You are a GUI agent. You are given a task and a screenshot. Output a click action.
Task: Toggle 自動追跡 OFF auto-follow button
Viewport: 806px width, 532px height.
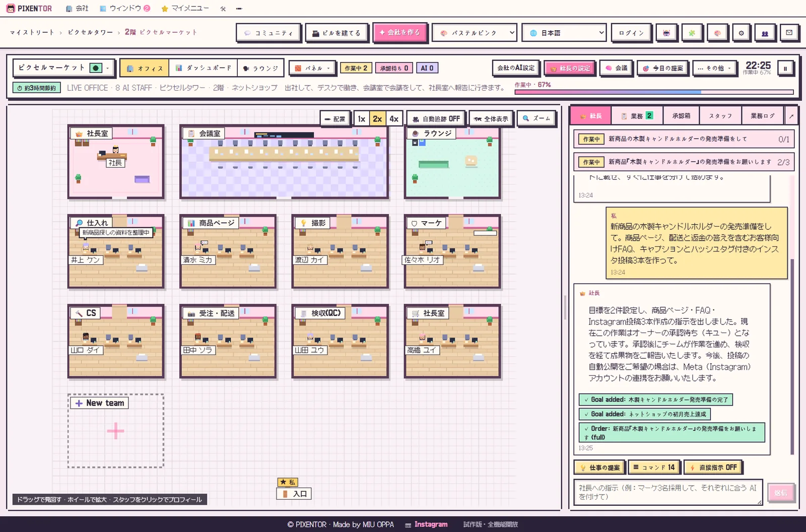(436, 119)
